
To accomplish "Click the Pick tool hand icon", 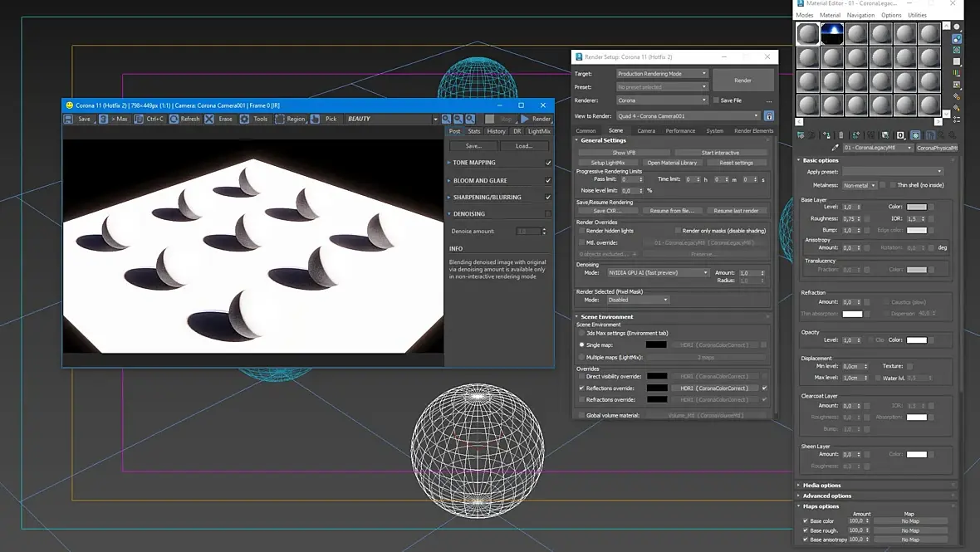I will click(x=316, y=119).
